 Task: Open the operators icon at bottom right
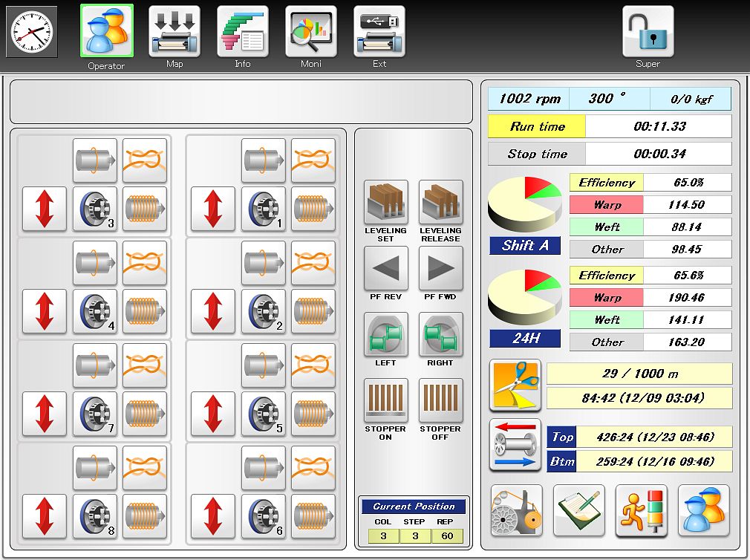tap(704, 510)
